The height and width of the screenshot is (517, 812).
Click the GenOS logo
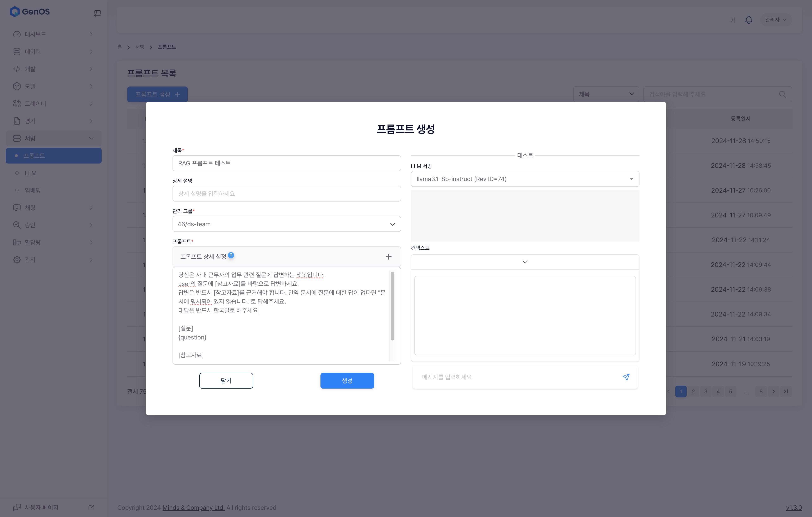pyautogui.click(x=30, y=11)
